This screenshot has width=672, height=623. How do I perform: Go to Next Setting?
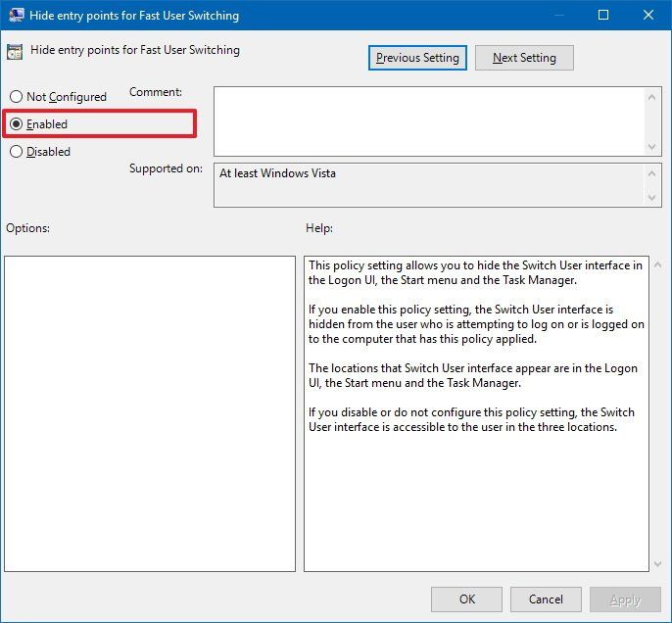tap(524, 58)
